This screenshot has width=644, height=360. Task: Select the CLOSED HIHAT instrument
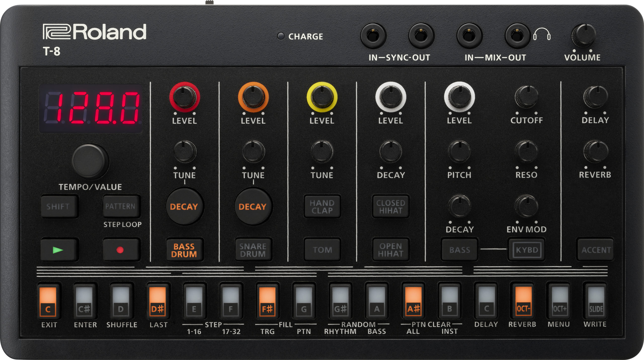click(391, 207)
